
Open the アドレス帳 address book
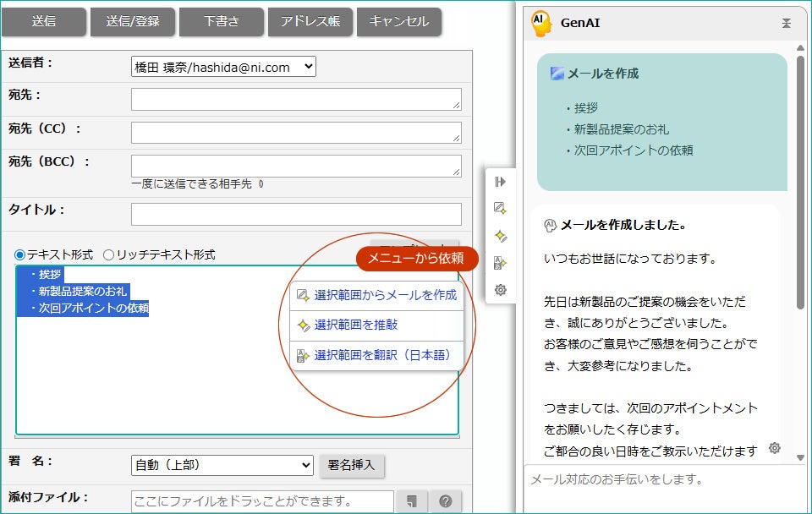310,22
